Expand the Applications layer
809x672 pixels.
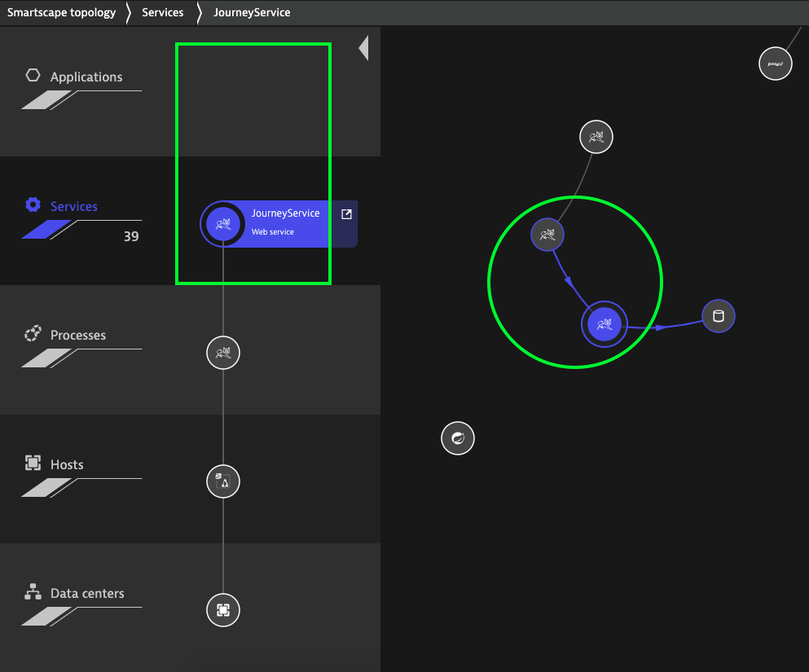(x=86, y=77)
